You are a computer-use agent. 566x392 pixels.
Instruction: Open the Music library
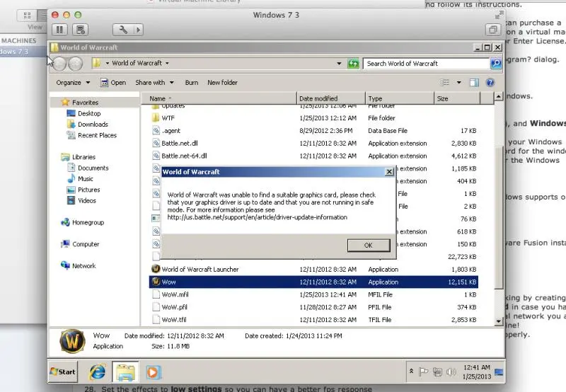pos(85,179)
